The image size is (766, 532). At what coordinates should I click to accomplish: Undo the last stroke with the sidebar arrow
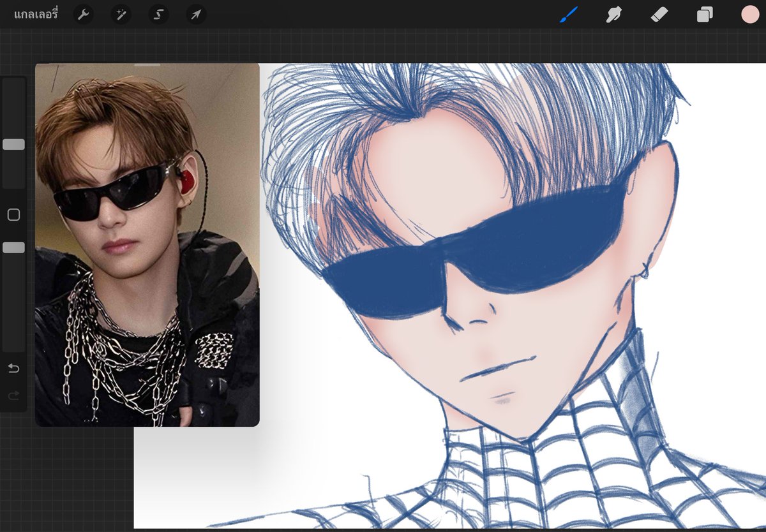coord(13,368)
